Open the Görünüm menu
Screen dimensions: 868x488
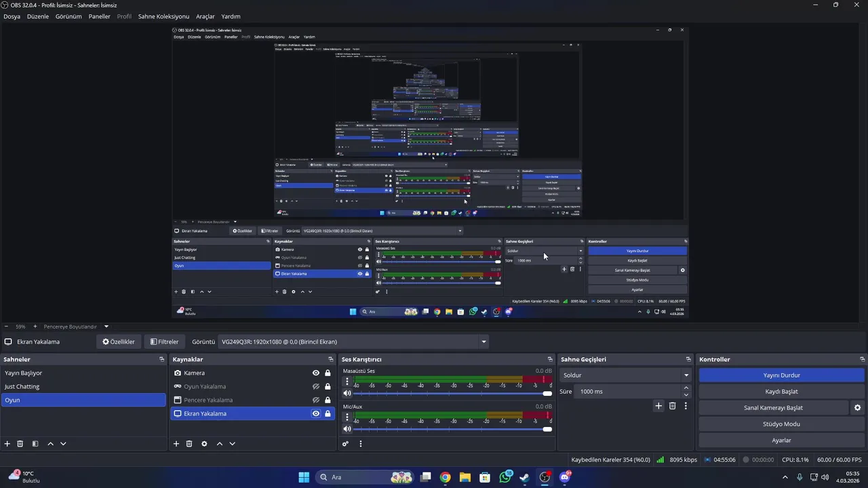coord(68,16)
